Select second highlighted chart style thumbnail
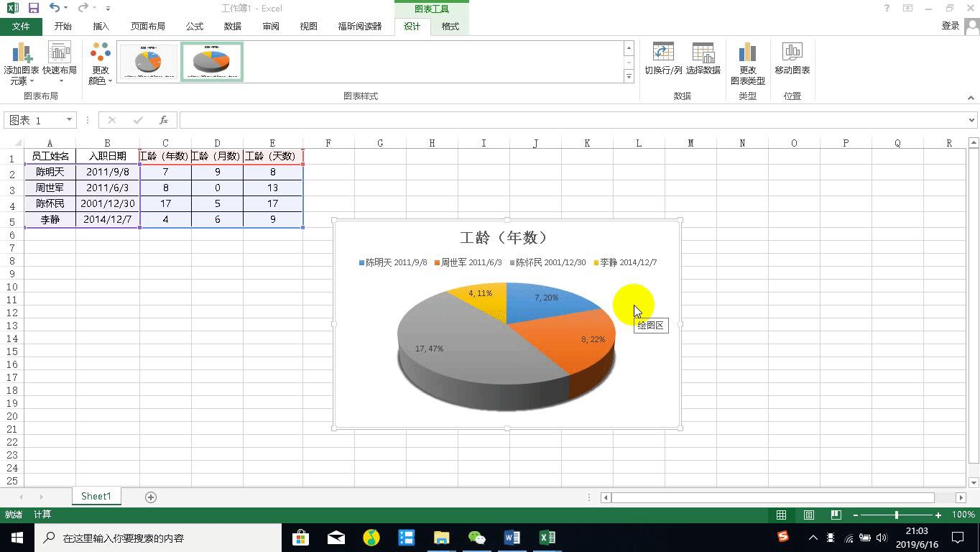 click(212, 61)
